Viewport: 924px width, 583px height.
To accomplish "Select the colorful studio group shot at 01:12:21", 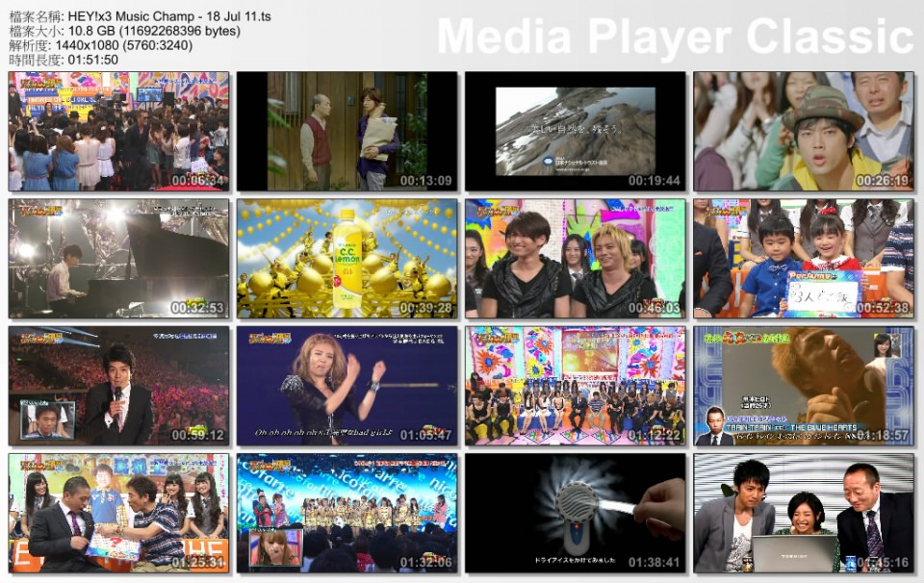I will [x=574, y=385].
